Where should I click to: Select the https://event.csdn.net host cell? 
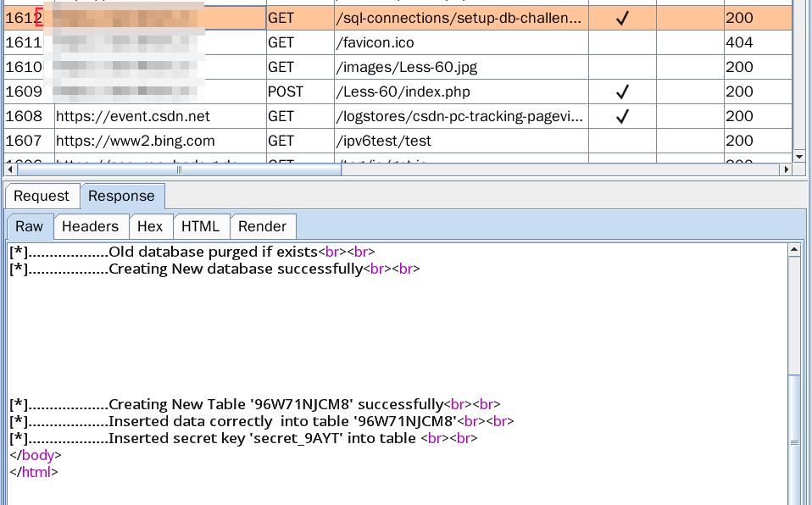pyautogui.click(x=160, y=116)
